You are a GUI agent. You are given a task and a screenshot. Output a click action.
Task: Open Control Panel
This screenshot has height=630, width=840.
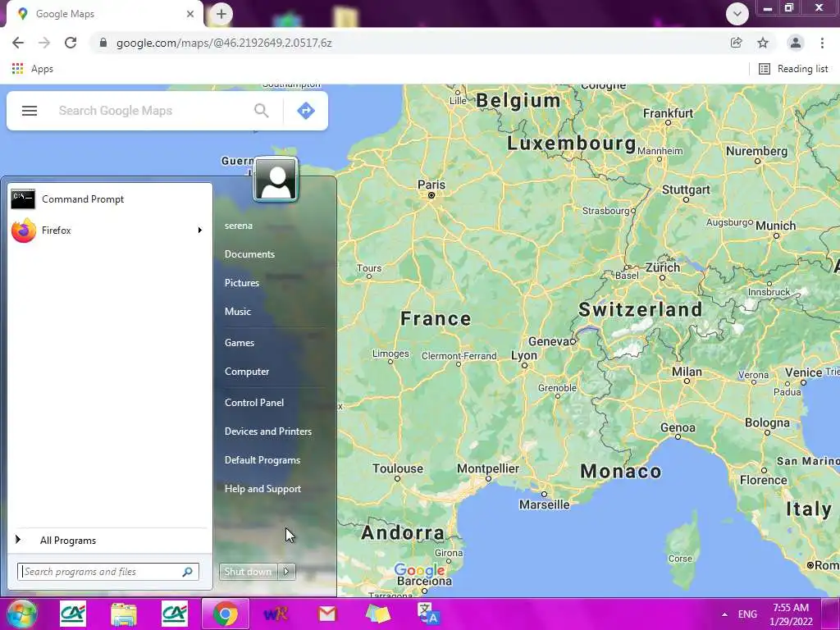tap(254, 402)
